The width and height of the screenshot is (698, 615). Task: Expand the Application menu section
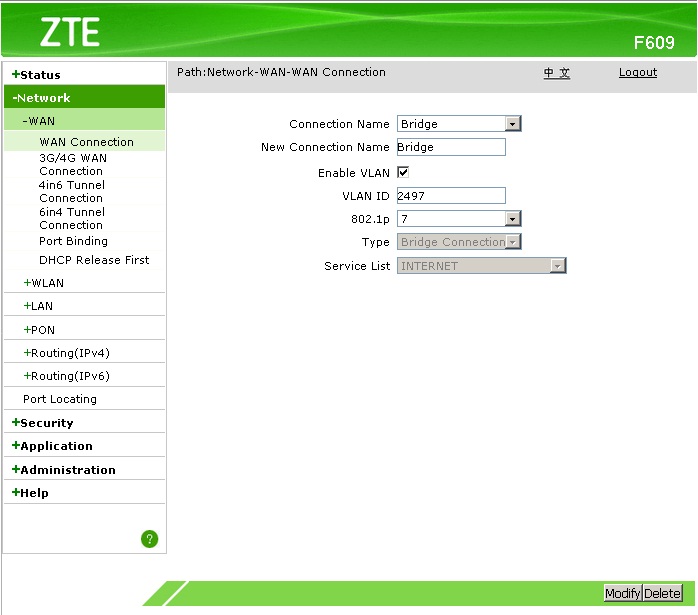tap(52, 446)
